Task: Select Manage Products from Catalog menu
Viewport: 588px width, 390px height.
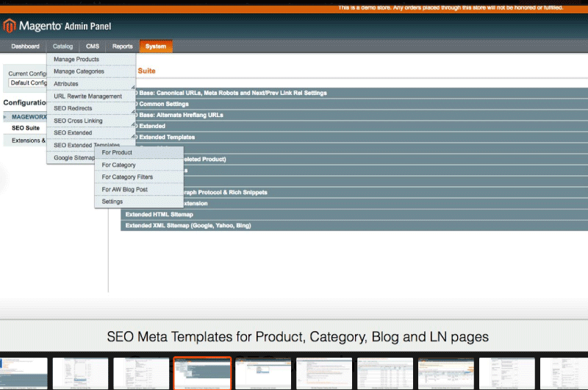Action: (91, 60)
